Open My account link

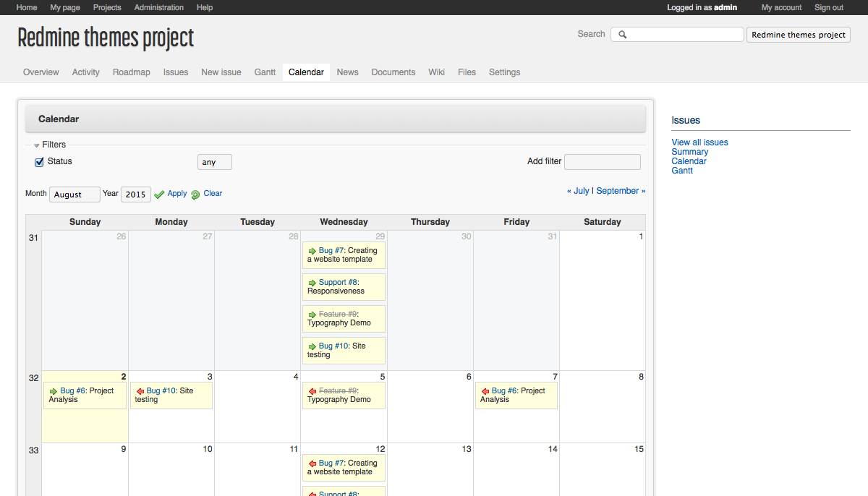[x=782, y=7]
